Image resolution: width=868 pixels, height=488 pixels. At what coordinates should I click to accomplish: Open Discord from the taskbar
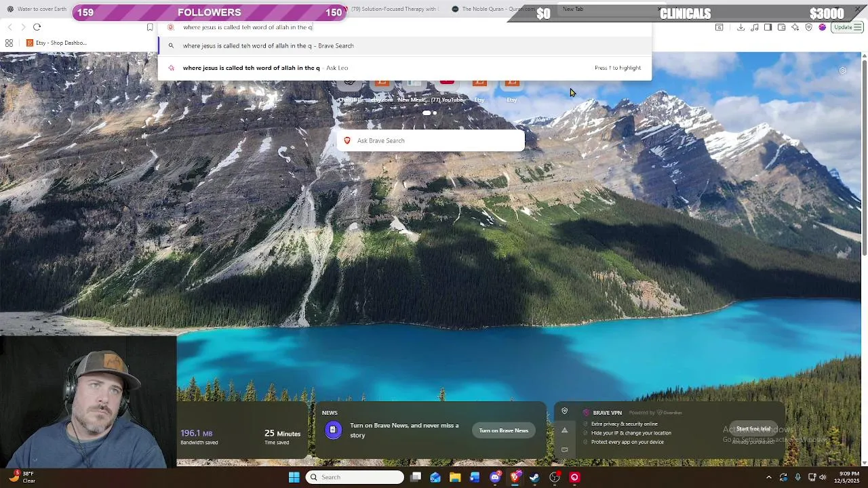click(495, 477)
